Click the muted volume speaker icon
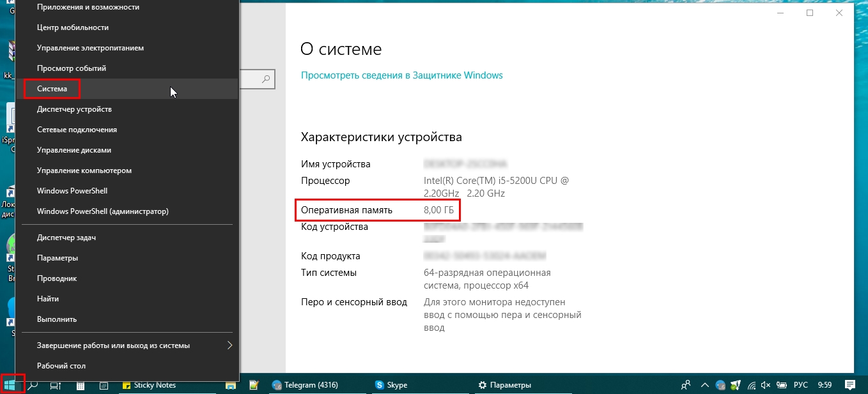This screenshot has height=394, width=868. click(766, 385)
